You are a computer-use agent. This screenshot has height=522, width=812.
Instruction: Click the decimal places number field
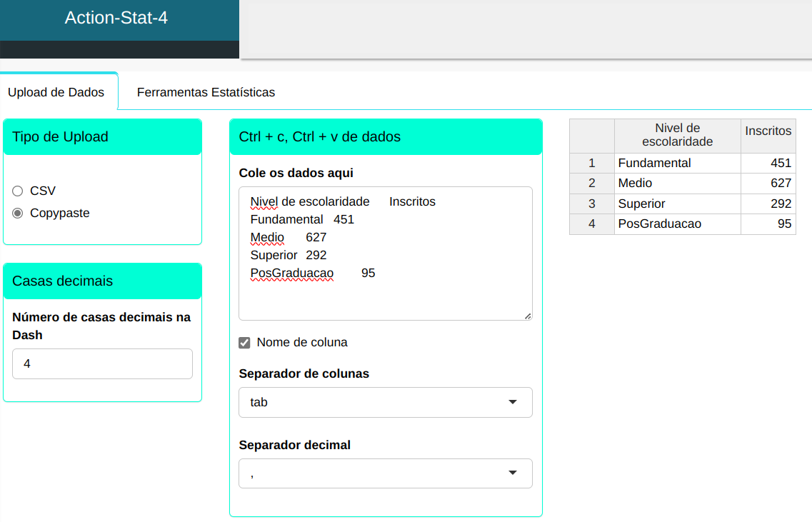tap(102, 363)
